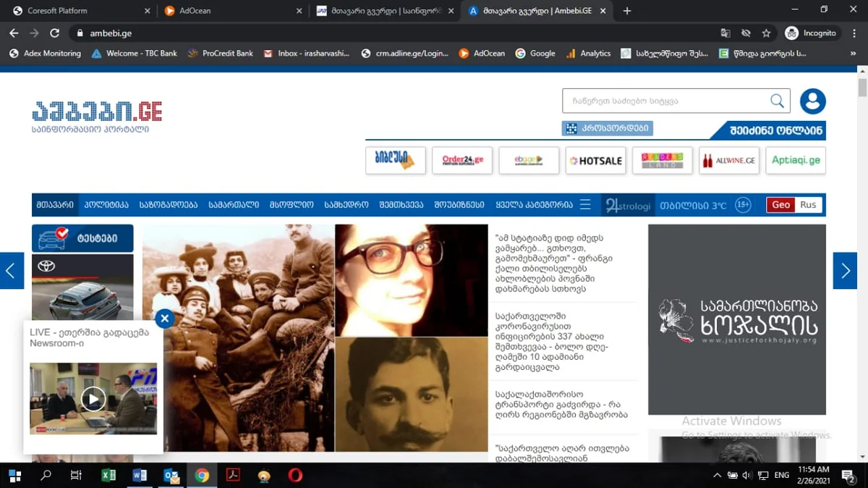Click the left blue slider arrow

[x=12, y=271]
